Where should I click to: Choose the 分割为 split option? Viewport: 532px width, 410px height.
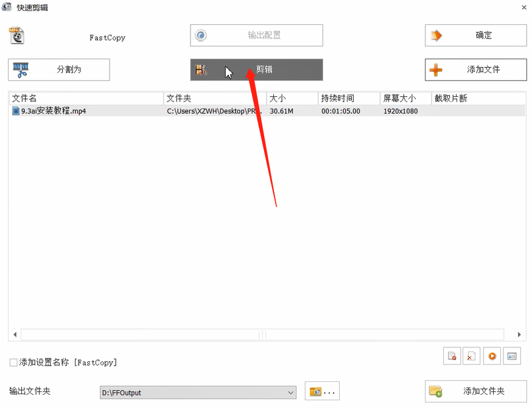(59, 69)
